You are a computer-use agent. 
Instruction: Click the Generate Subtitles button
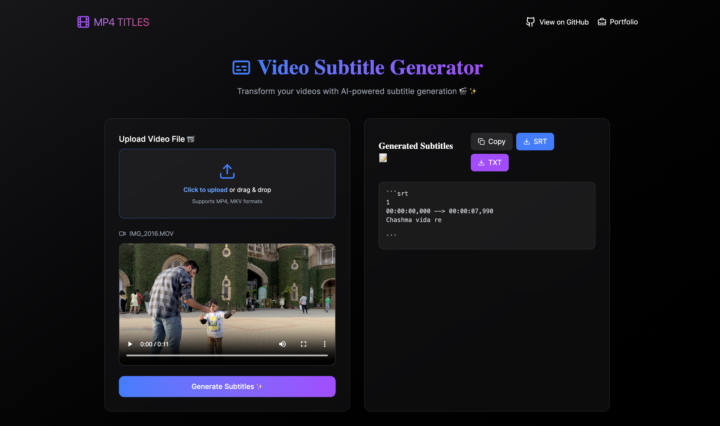pyautogui.click(x=227, y=387)
